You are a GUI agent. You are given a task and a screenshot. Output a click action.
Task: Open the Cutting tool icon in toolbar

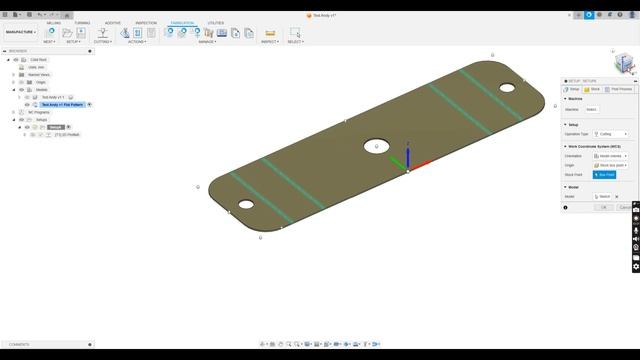click(x=103, y=33)
